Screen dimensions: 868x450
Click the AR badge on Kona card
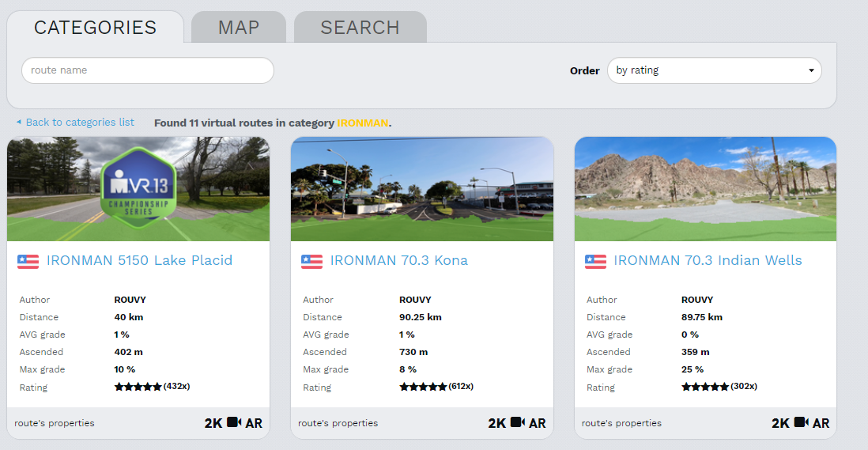click(x=538, y=423)
